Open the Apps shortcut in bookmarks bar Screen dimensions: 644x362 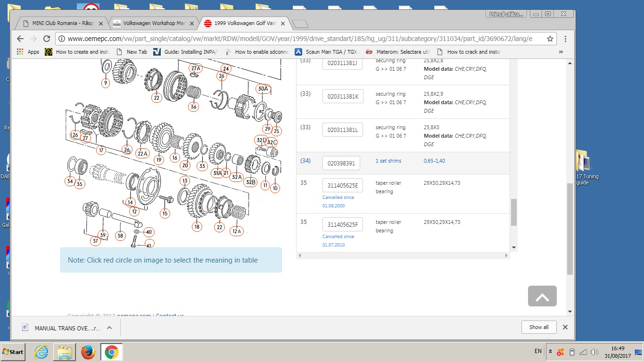pos(28,52)
